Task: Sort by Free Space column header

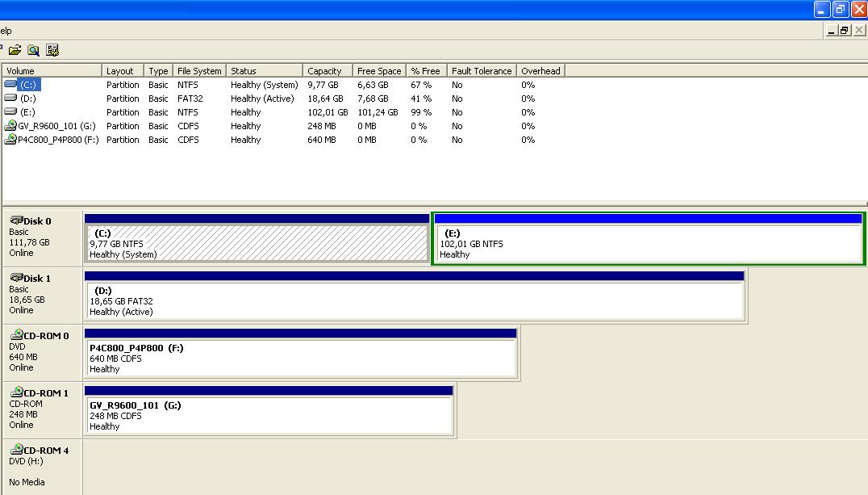Action: (379, 71)
